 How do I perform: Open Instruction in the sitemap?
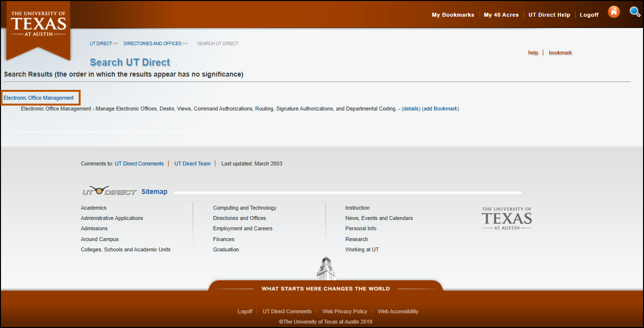(357, 208)
